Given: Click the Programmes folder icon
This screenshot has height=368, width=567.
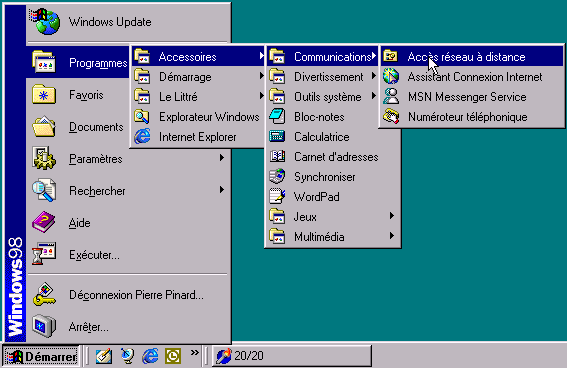Looking at the screenshot, I should coord(44,62).
